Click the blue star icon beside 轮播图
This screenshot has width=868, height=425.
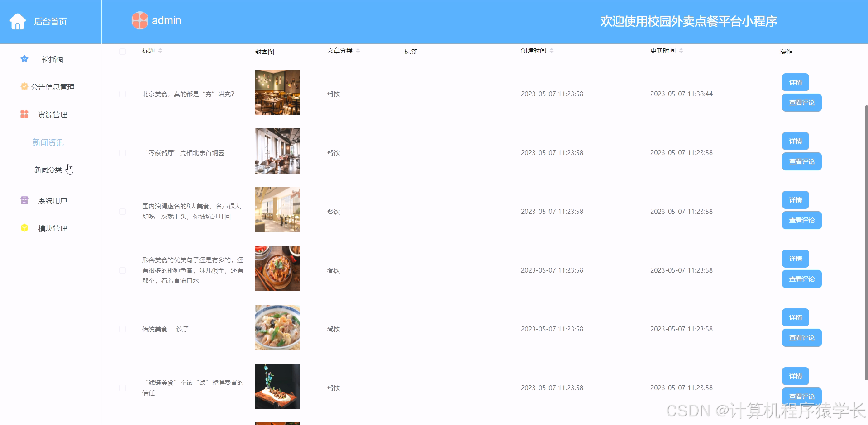pos(24,59)
